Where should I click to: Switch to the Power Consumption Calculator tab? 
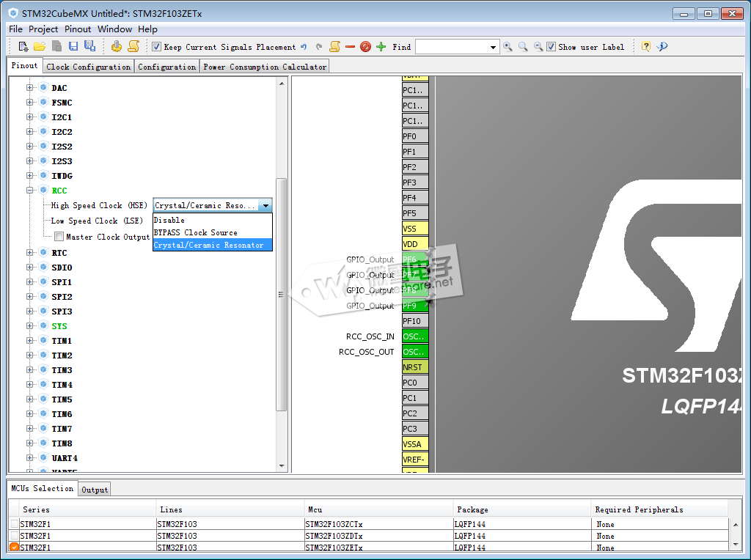264,67
